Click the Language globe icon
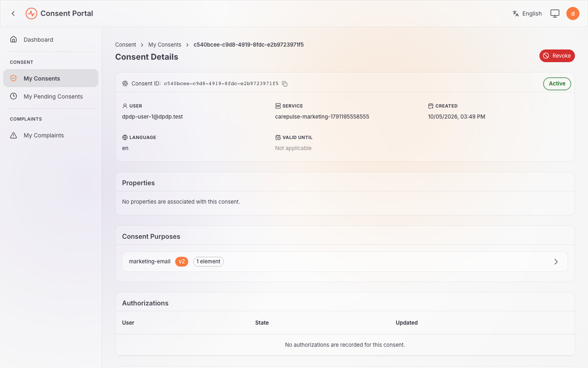The image size is (588, 368). pyautogui.click(x=125, y=137)
